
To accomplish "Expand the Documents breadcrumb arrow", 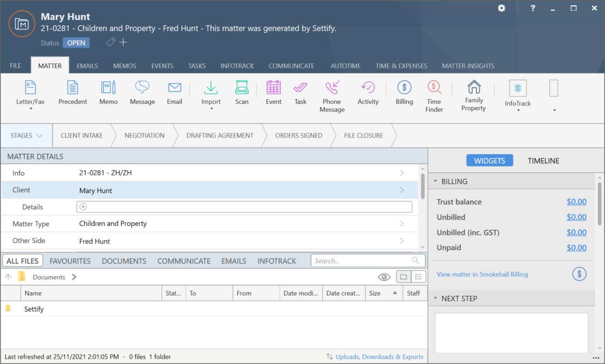I will click(x=74, y=277).
